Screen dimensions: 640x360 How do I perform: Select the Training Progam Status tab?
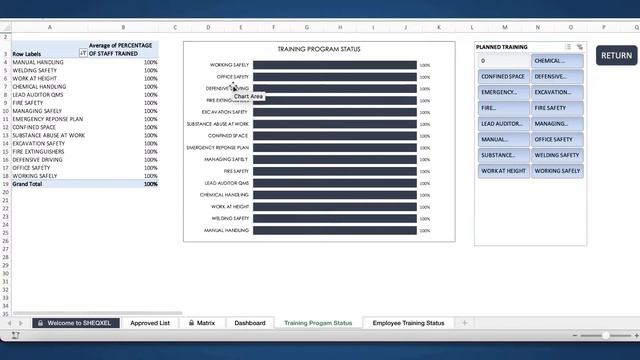(x=318, y=323)
